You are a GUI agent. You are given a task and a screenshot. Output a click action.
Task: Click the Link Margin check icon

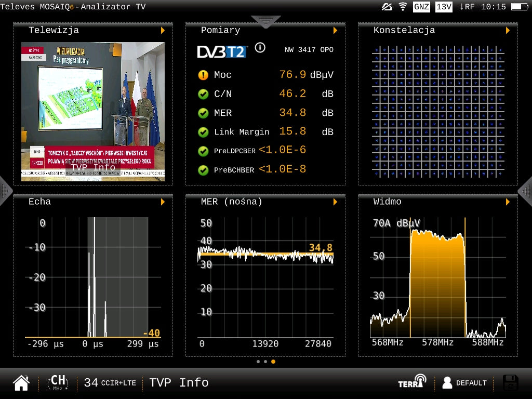[x=203, y=132]
